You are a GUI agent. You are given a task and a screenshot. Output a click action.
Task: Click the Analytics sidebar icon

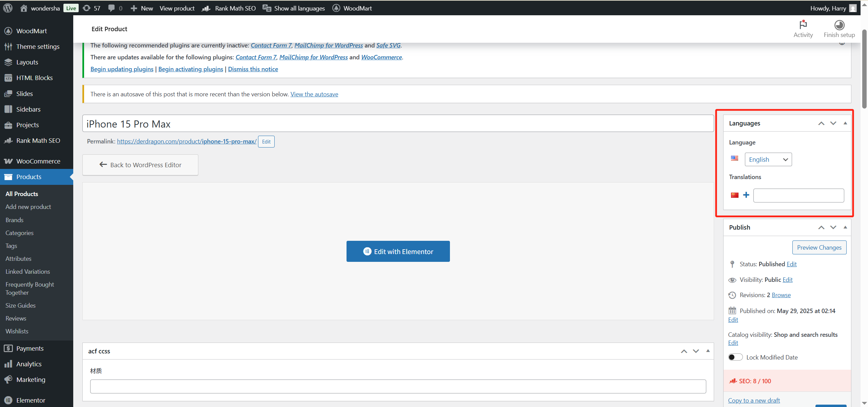tap(8, 364)
